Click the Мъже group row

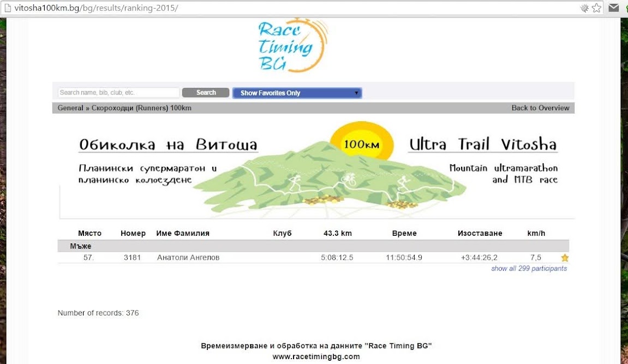pos(313,246)
